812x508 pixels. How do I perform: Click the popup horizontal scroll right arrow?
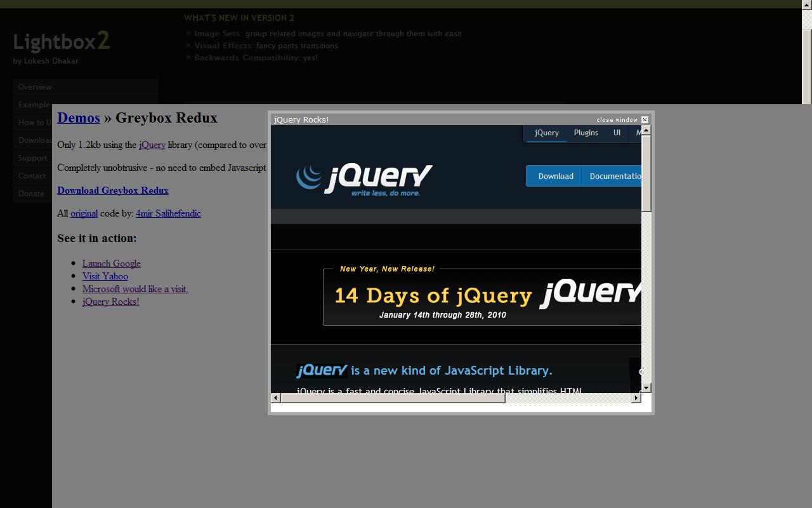[636, 398]
